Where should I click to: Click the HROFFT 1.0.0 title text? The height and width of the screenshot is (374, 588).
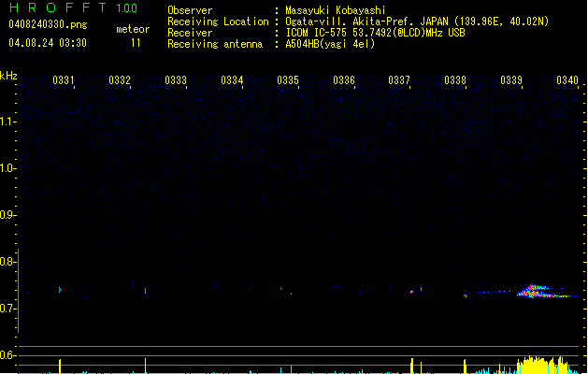(x=73, y=7)
